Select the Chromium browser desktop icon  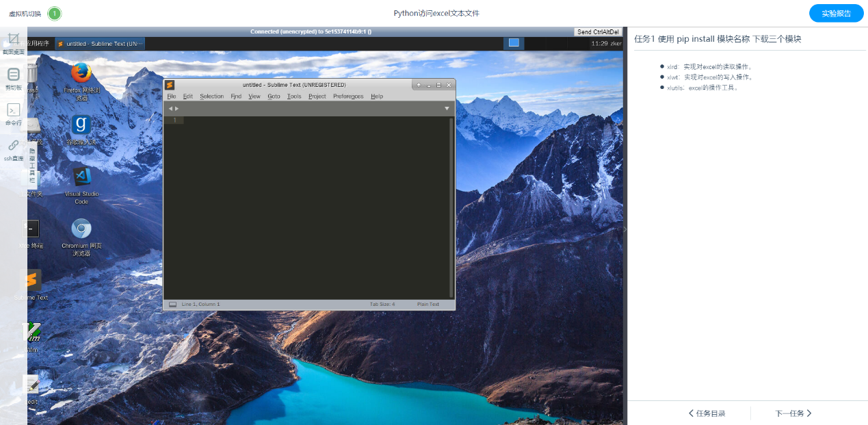click(81, 229)
